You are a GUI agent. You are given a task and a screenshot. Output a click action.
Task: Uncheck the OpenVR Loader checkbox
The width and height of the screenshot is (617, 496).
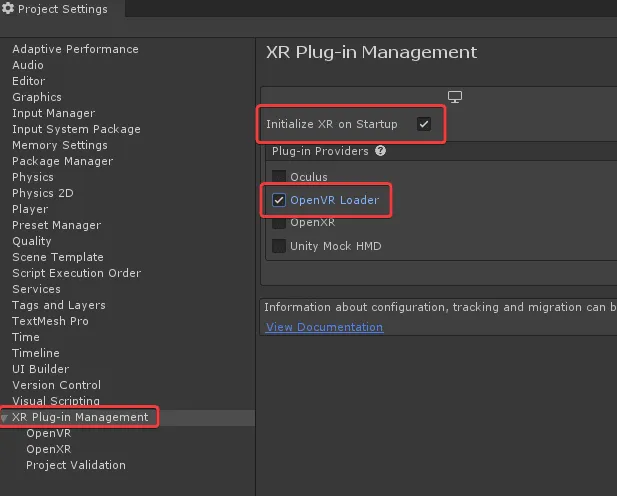pos(279,200)
